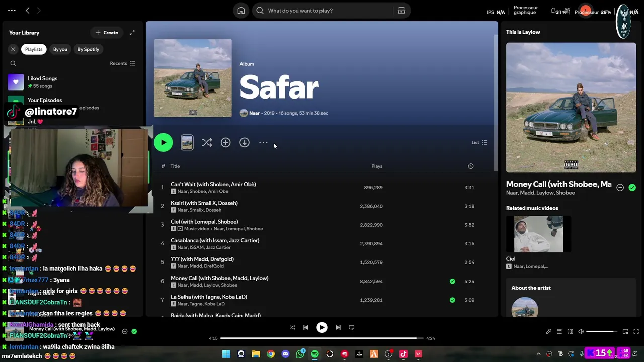The width and height of the screenshot is (644, 362).
Task: Open This Is Laylow panel heading
Action: pos(523,32)
